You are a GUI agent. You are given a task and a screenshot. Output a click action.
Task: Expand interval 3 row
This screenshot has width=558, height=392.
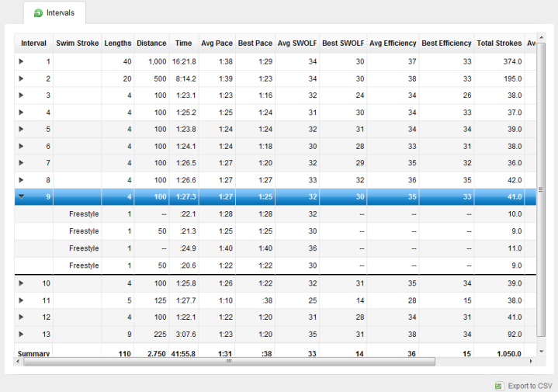[21, 95]
